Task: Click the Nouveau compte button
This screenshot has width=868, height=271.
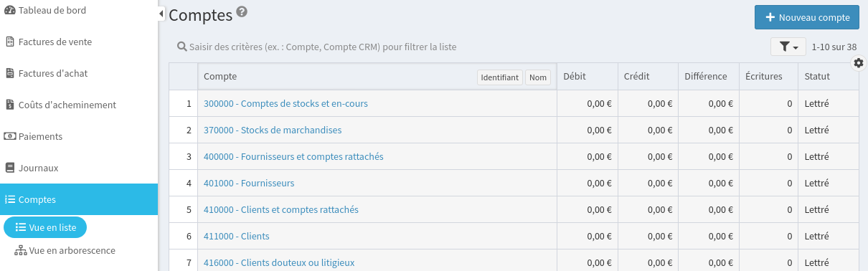Action: 807,17
